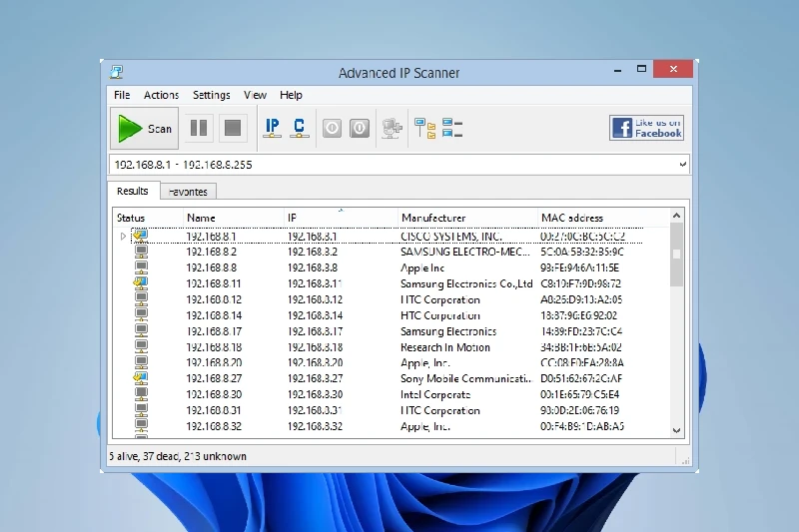799x532 pixels.
Task: Open Like us on Facebook link
Action: (646, 128)
